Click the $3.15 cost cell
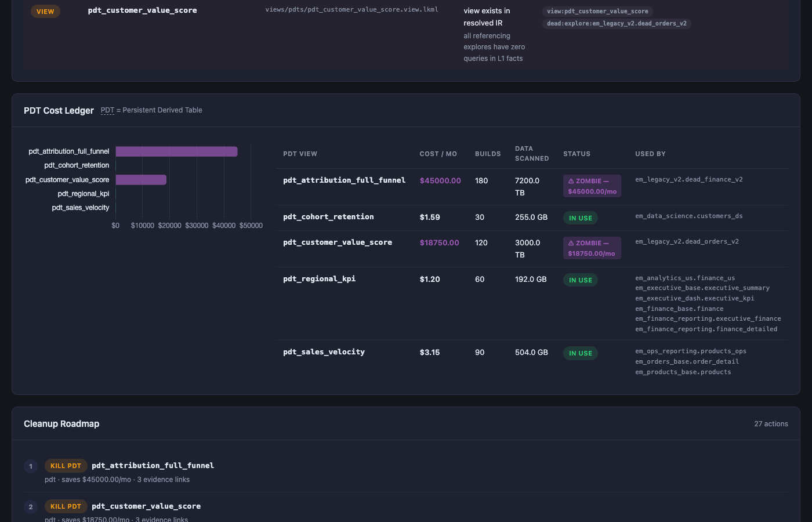Image resolution: width=812 pixels, height=522 pixels. 430,353
